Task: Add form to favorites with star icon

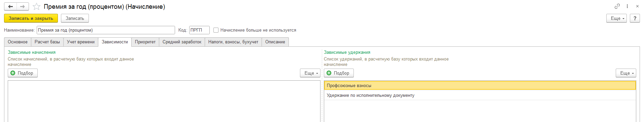Action: point(36,7)
